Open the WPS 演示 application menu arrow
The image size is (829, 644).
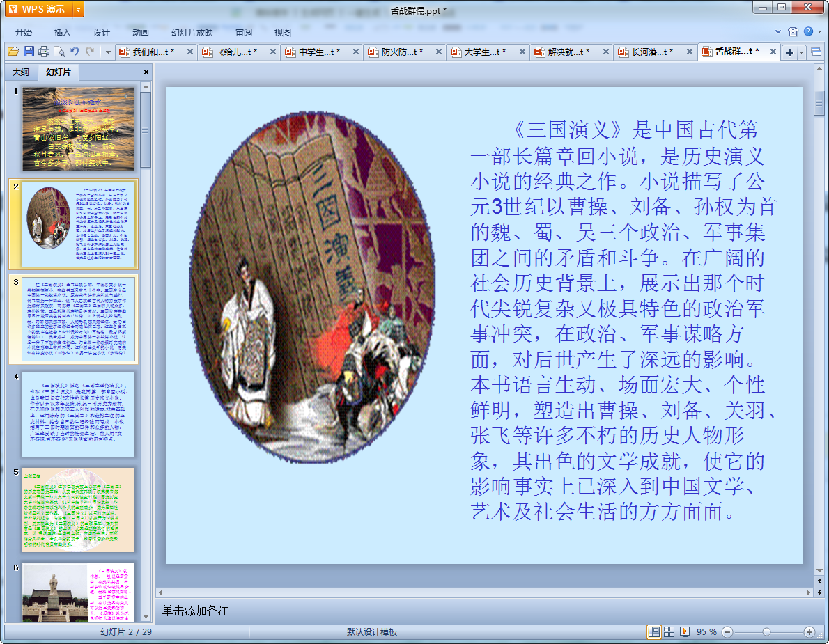(78, 10)
